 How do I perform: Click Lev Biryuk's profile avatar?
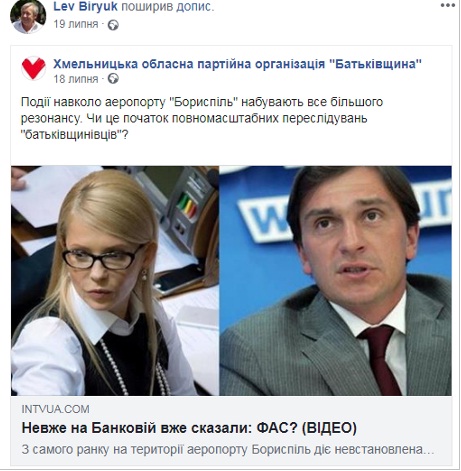coord(28,17)
